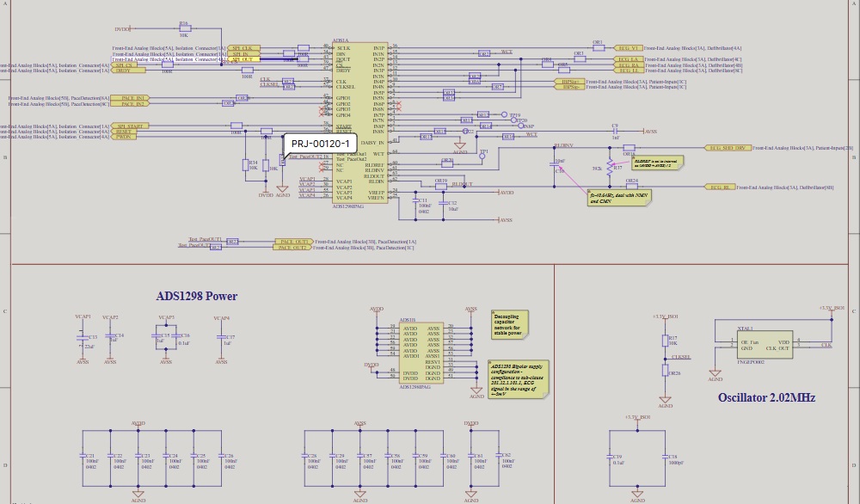The height and width of the screenshot is (504, 860).
Task: Select resistor 0R26 below CLKSEL
Action: pos(666,371)
